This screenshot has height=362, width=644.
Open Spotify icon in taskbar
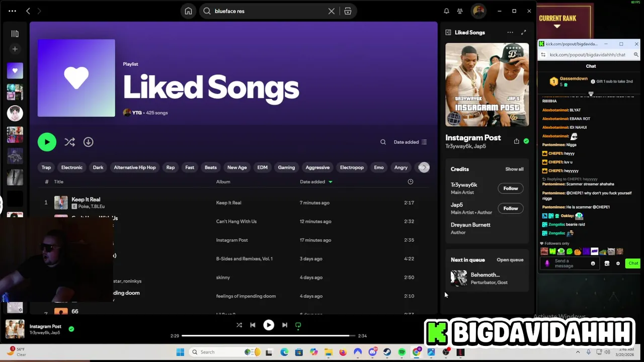click(402, 352)
